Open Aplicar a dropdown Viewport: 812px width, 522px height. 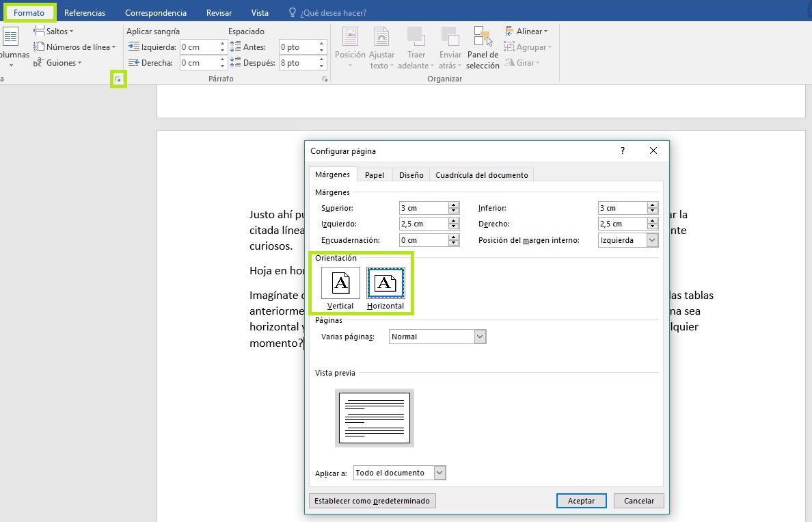[400, 473]
